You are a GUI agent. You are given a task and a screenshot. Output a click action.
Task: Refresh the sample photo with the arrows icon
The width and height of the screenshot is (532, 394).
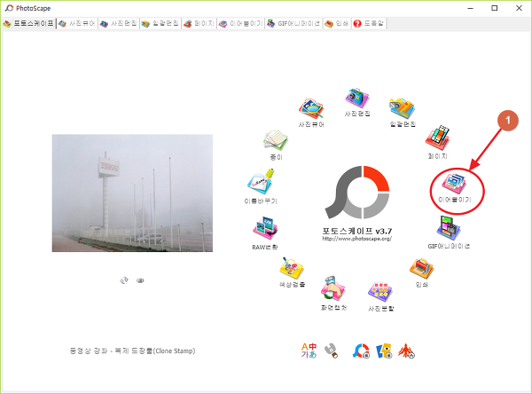[124, 280]
